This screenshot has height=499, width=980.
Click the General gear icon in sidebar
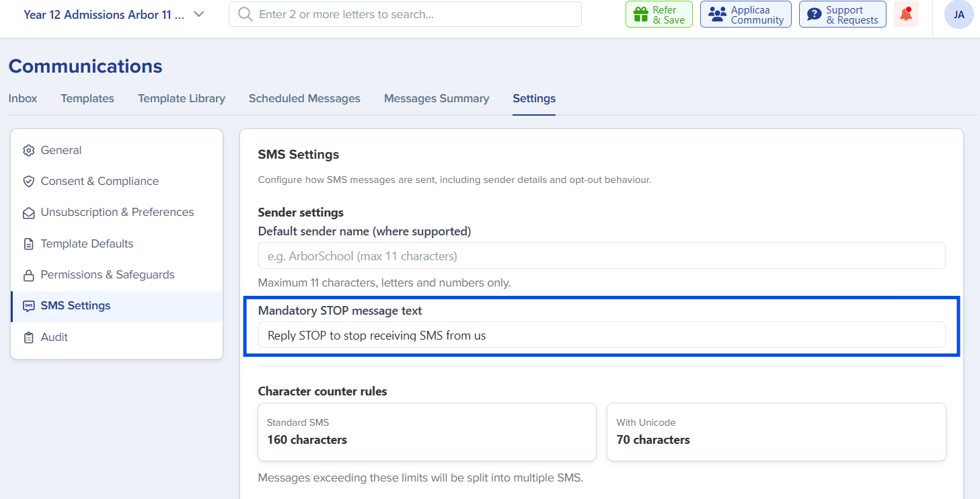tap(28, 151)
